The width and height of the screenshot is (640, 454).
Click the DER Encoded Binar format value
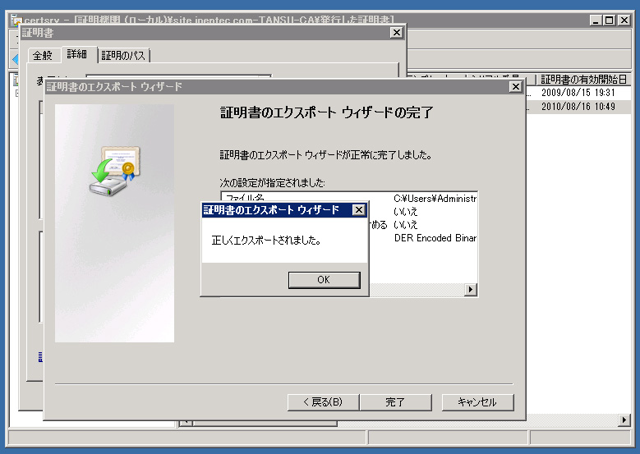(435, 238)
